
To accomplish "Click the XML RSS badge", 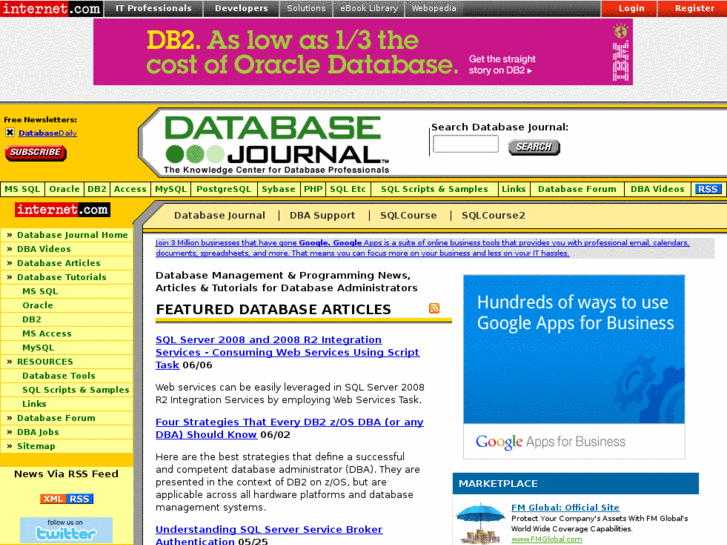I will (x=67, y=499).
